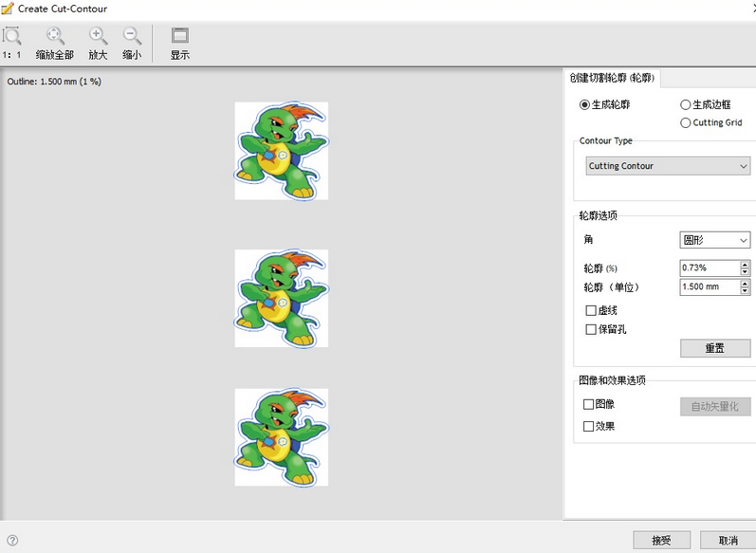Image resolution: width=756 pixels, height=553 pixels.
Task: Click the 放大 zoom in icon
Action: click(x=98, y=37)
